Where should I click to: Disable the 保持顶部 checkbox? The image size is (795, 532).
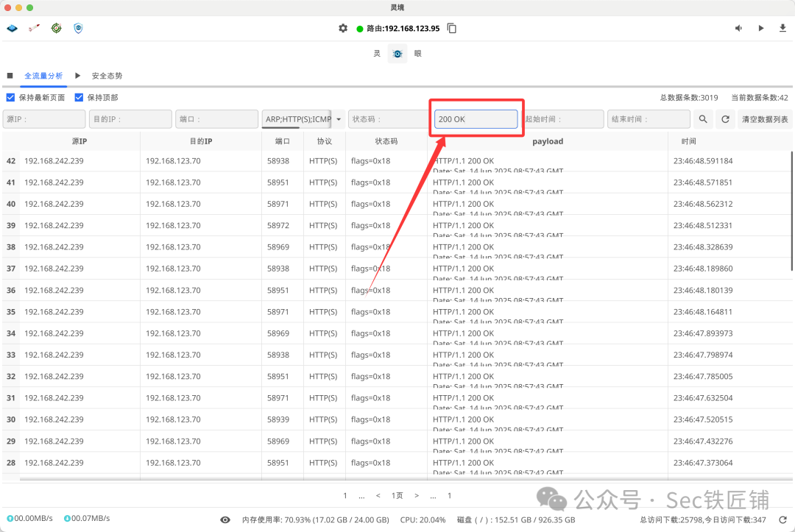point(78,96)
